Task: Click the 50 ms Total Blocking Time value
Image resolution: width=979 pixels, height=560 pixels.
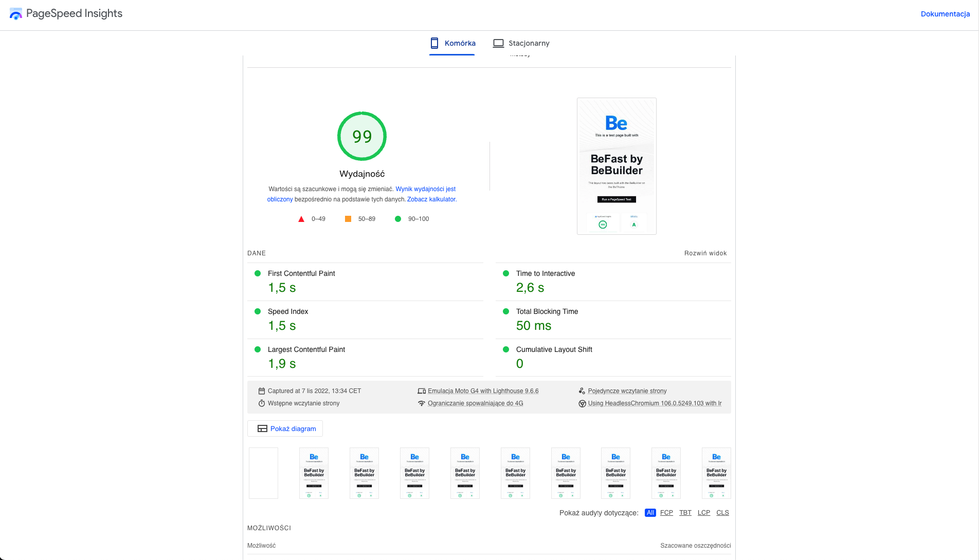Action: [533, 326]
